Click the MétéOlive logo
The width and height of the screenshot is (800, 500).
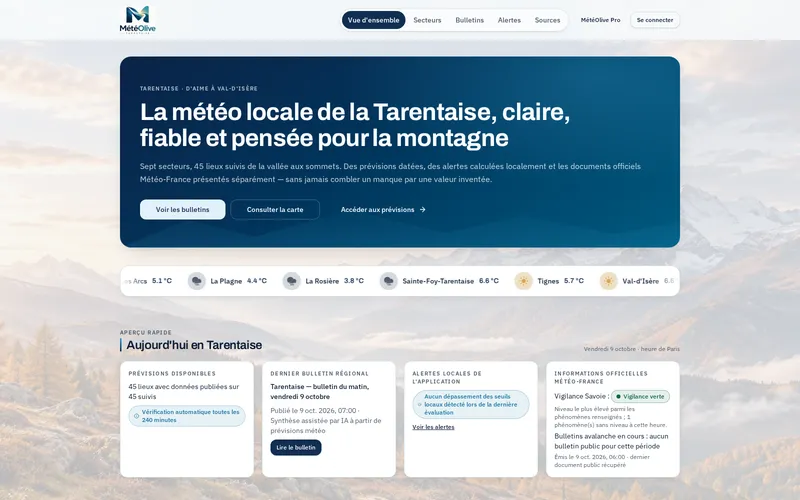(x=138, y=20)
